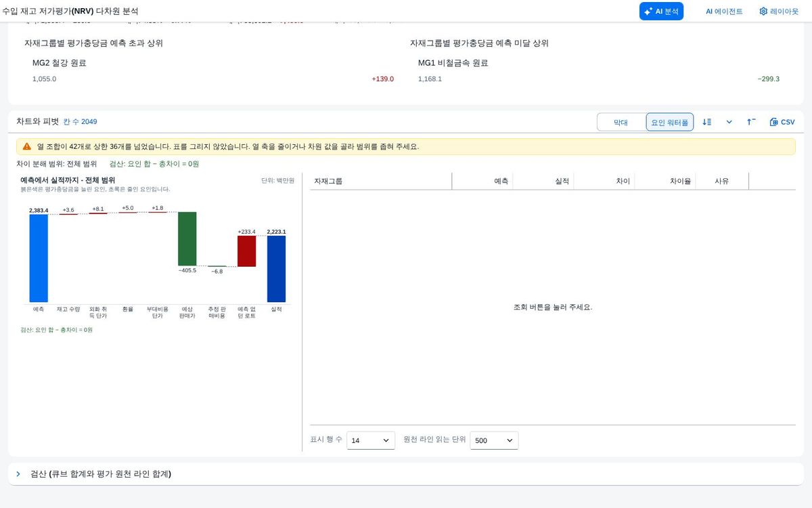Open the 원천 라인 읽는 단위 dropdown
The image size is (812, 508).
coord(494,440)
